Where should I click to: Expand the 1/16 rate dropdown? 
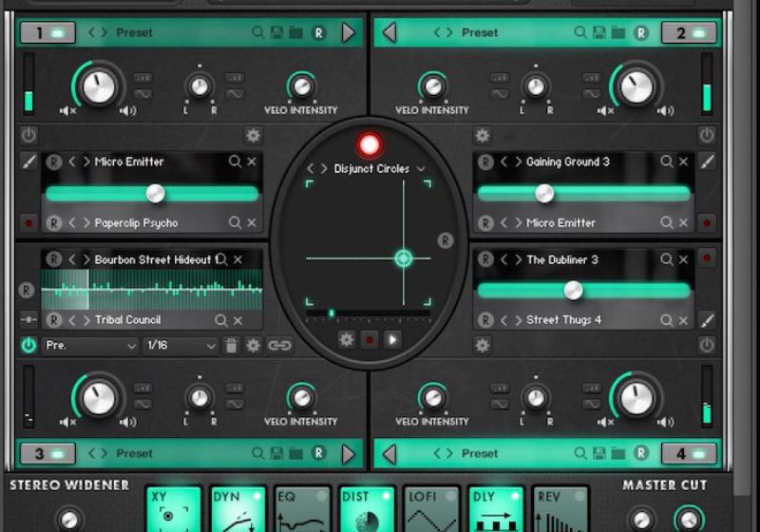point(180,346)
